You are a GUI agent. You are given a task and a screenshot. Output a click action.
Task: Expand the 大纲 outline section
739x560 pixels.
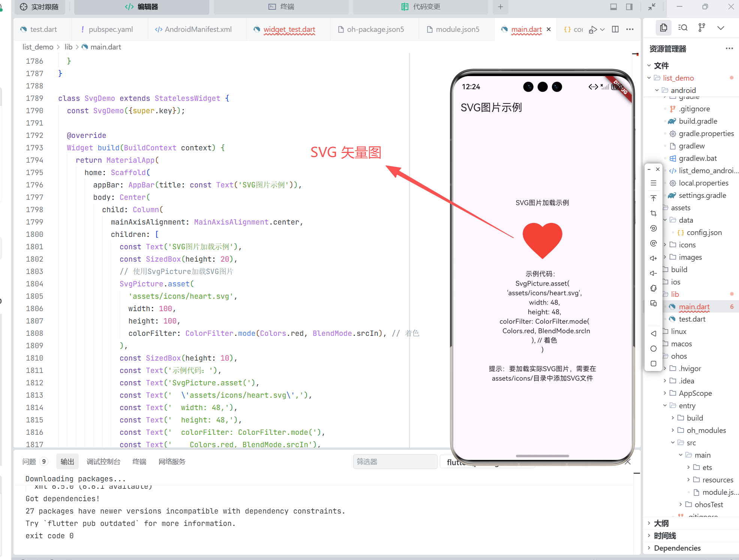tap(661, 523)
